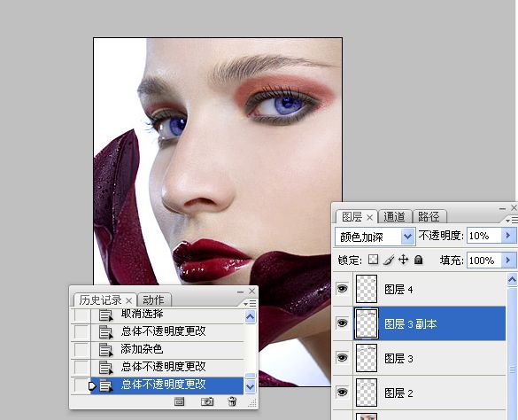
Task: Switch to 动作 tab
Action: [x=153, y=300]
